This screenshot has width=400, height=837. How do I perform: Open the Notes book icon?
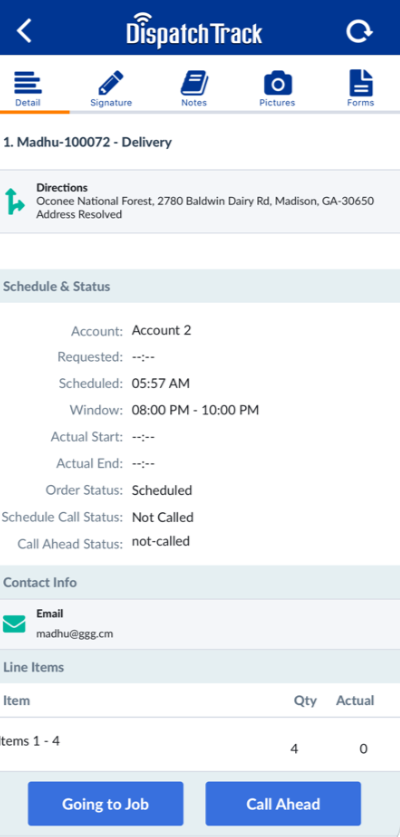click(194, 83)
